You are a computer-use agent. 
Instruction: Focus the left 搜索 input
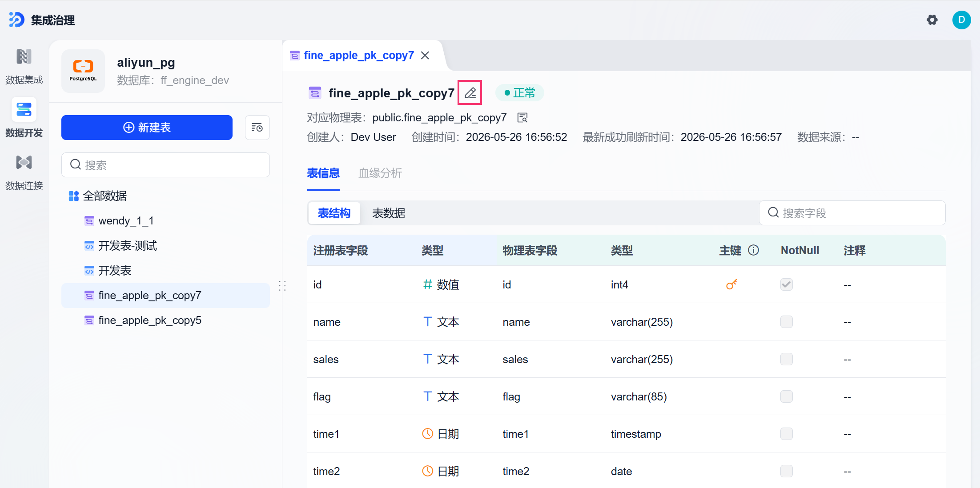[x=165, y=165]
